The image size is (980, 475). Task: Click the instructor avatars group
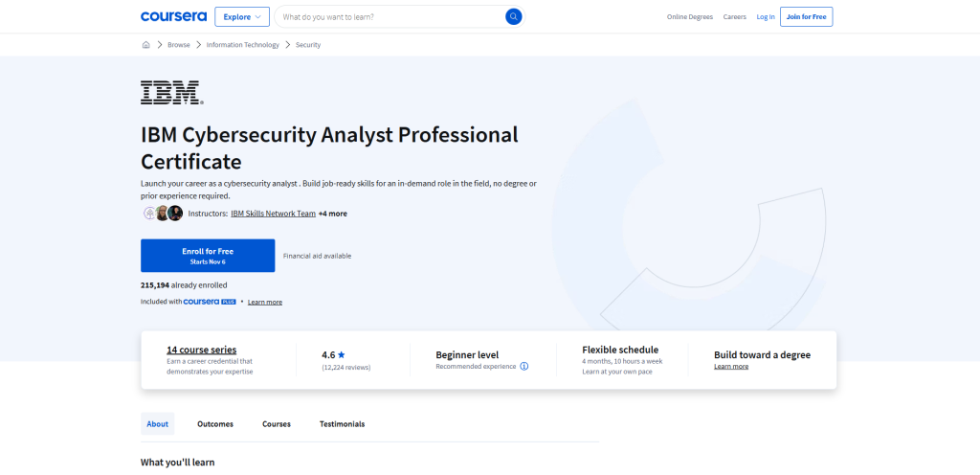pos(163,214)
